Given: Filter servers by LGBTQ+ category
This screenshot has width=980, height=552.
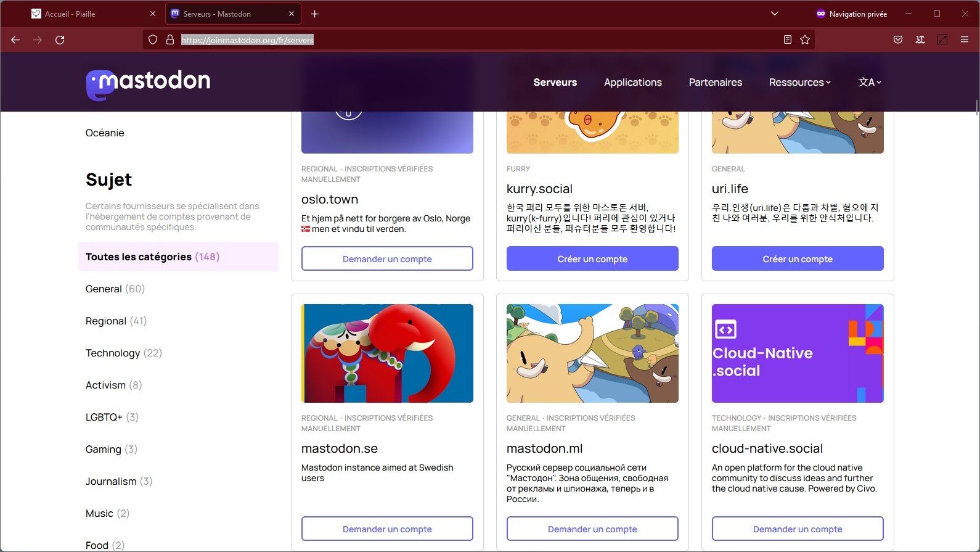Looking at the screenshot, I should click(x=112, y=417).
